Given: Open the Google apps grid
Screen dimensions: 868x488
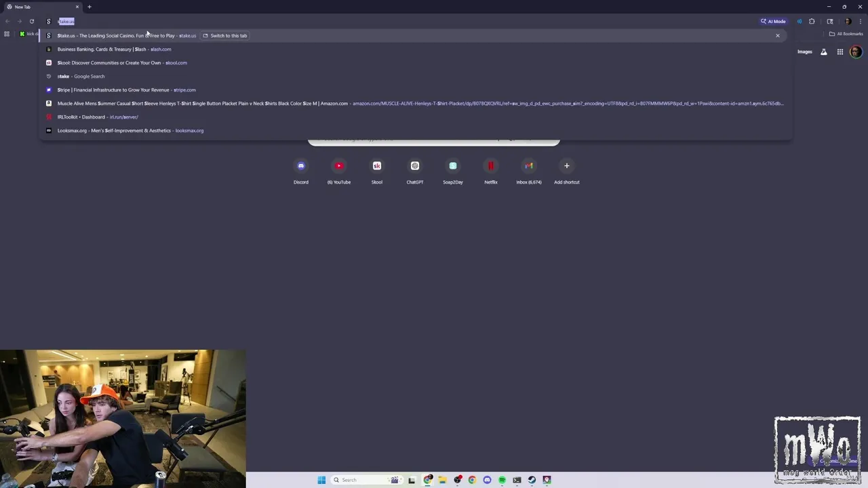Looking at the screenshot, I should click(x=840, y=52).
